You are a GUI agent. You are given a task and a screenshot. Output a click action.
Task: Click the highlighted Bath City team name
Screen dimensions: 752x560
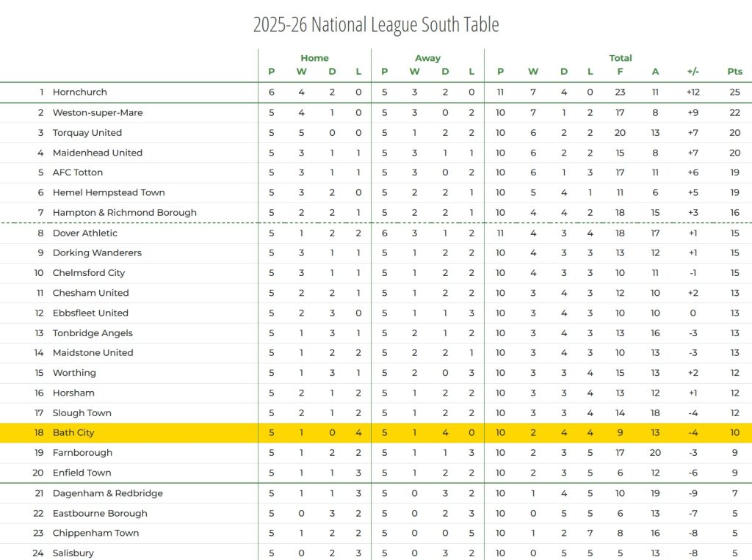(73, 433)
